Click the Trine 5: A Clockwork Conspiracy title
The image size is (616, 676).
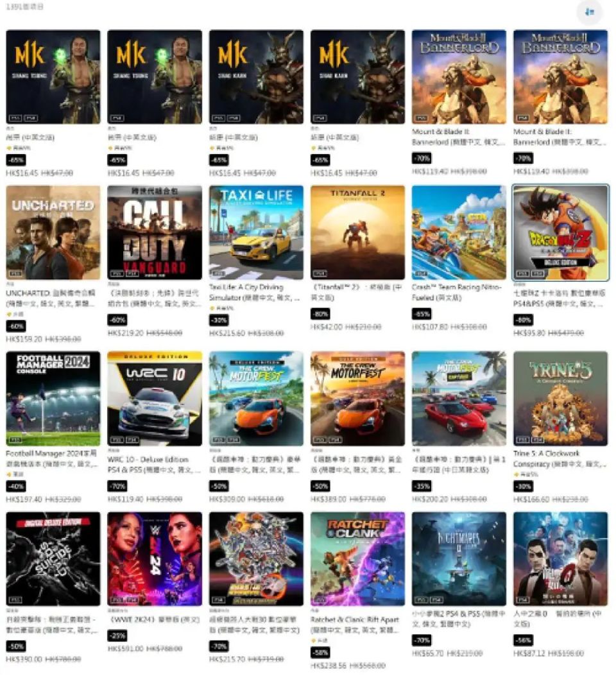click(x=560, y=459)
